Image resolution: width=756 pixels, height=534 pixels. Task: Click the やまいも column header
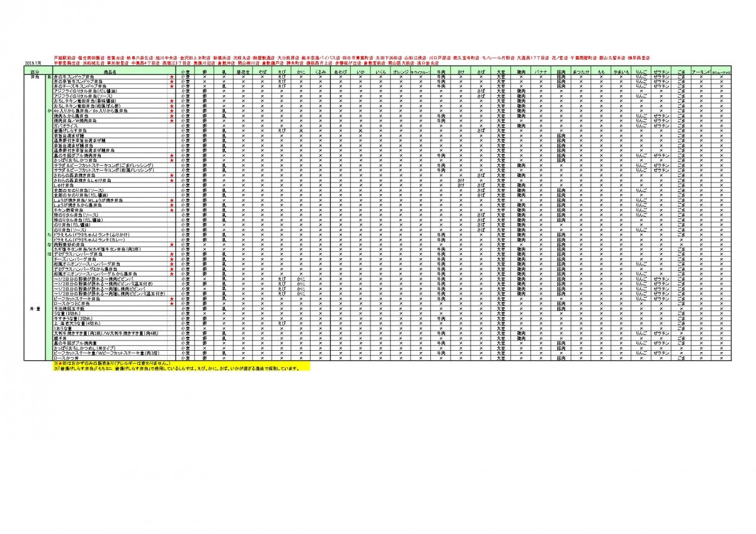click(x=621, y=72)
